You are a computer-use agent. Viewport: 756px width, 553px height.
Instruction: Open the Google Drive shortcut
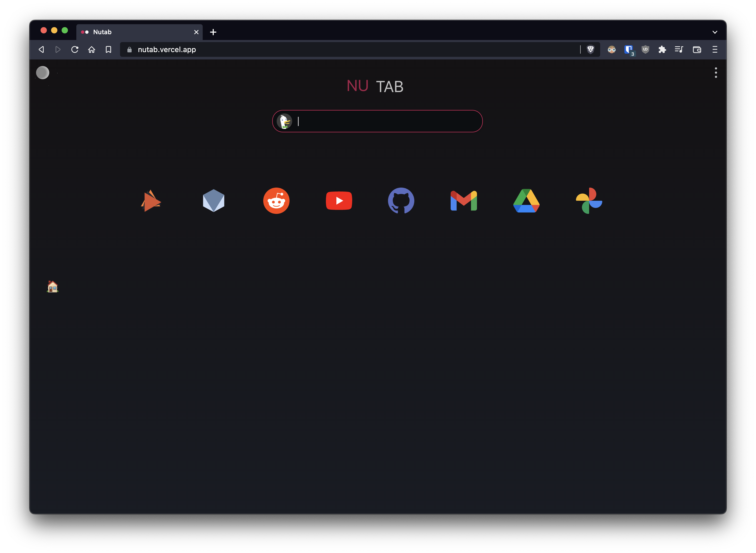[x=526, y=201]
